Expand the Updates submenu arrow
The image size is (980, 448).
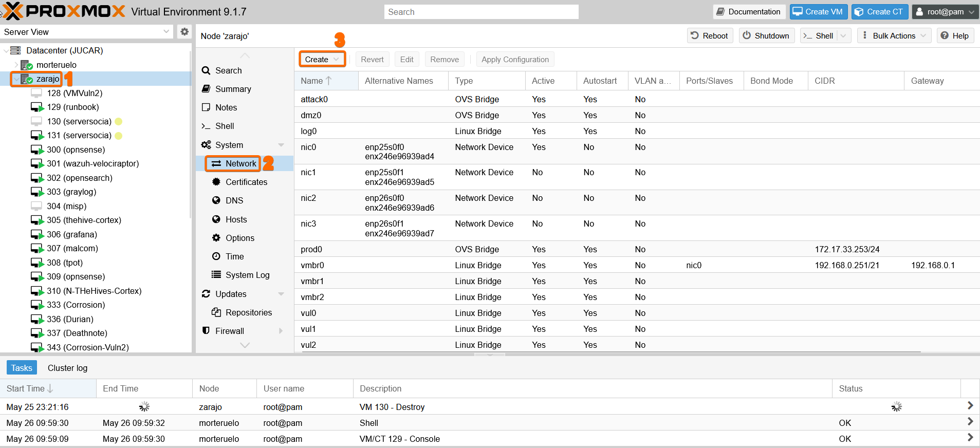coord(281,294)
